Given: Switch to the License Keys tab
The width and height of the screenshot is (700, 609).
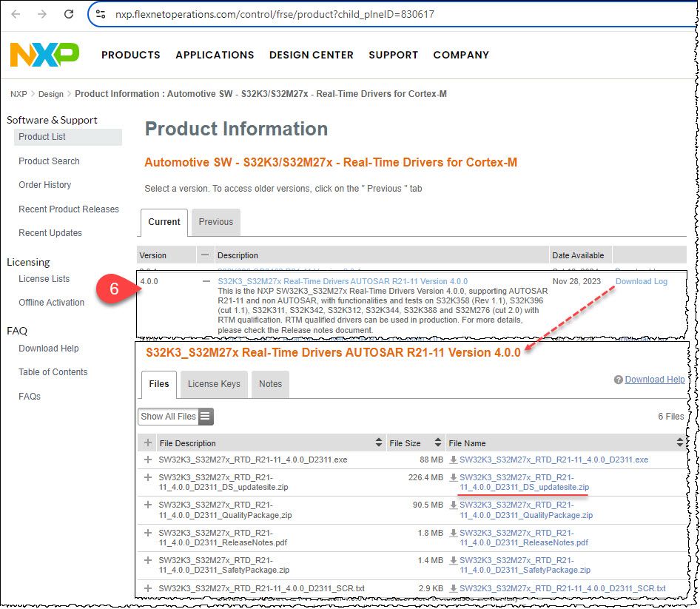Looking at the screenshot, I should (x=214, y=384).
